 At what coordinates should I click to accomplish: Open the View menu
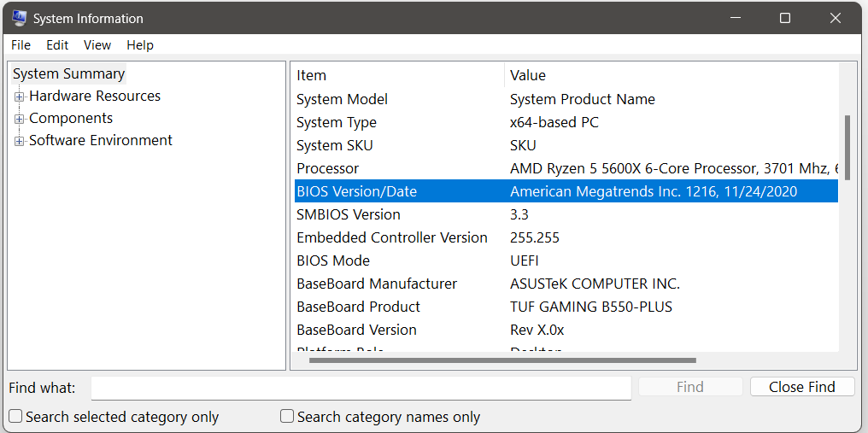[x=97, y=45]
